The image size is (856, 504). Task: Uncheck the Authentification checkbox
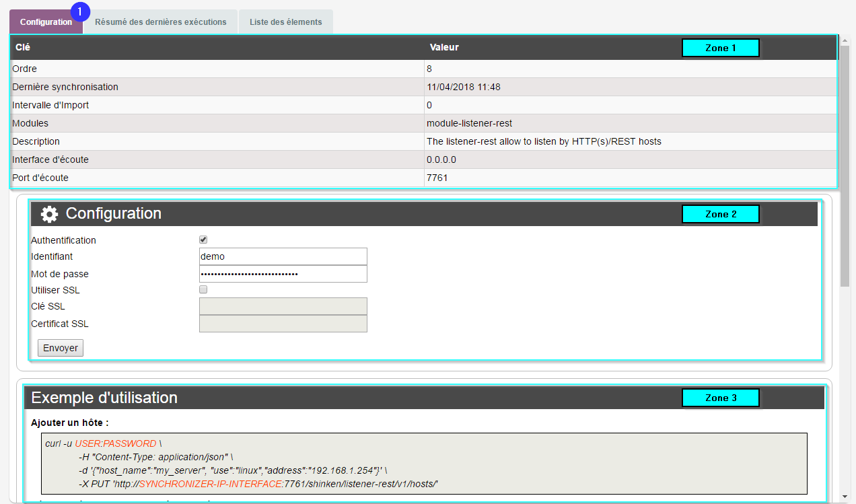[203, 240]
